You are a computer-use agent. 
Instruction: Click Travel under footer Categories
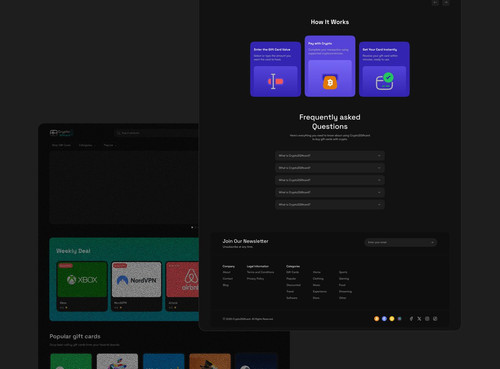coord(290,291)
